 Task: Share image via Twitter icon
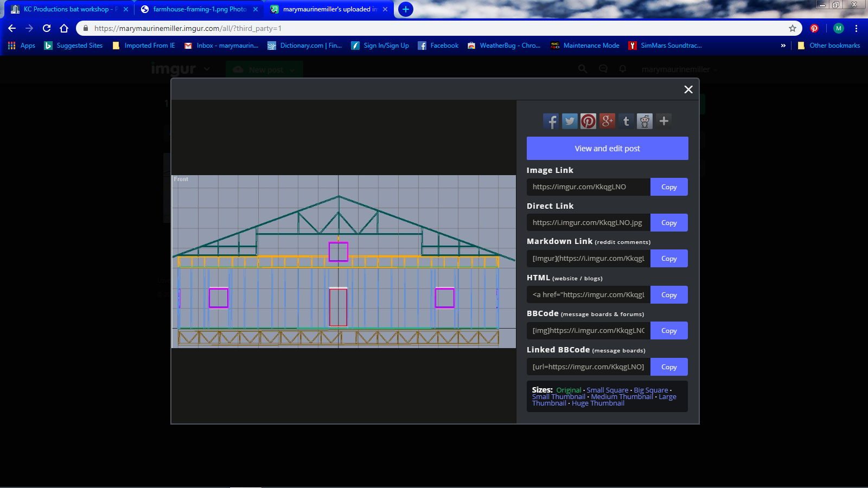coord(570,121)
